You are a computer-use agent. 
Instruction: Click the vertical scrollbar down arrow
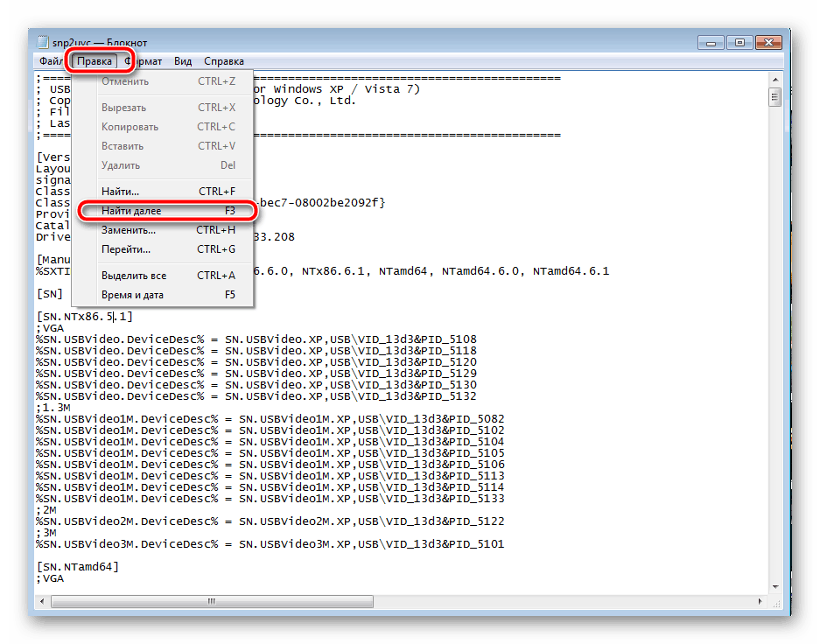pos(774,586)
